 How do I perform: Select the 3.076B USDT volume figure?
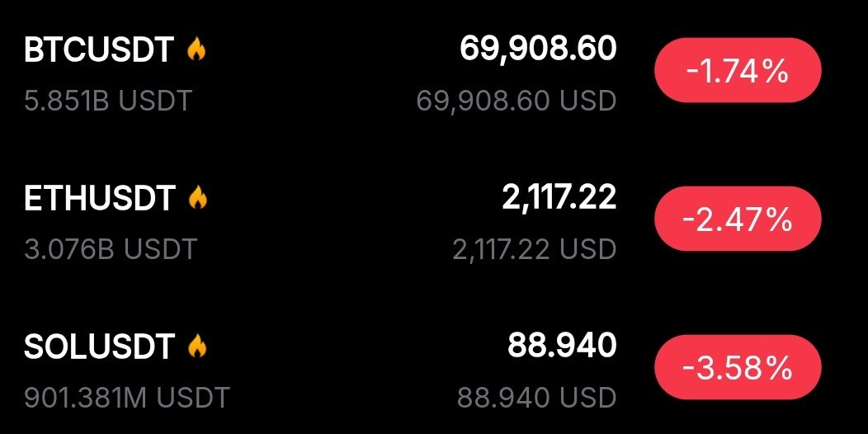(110, 248)
